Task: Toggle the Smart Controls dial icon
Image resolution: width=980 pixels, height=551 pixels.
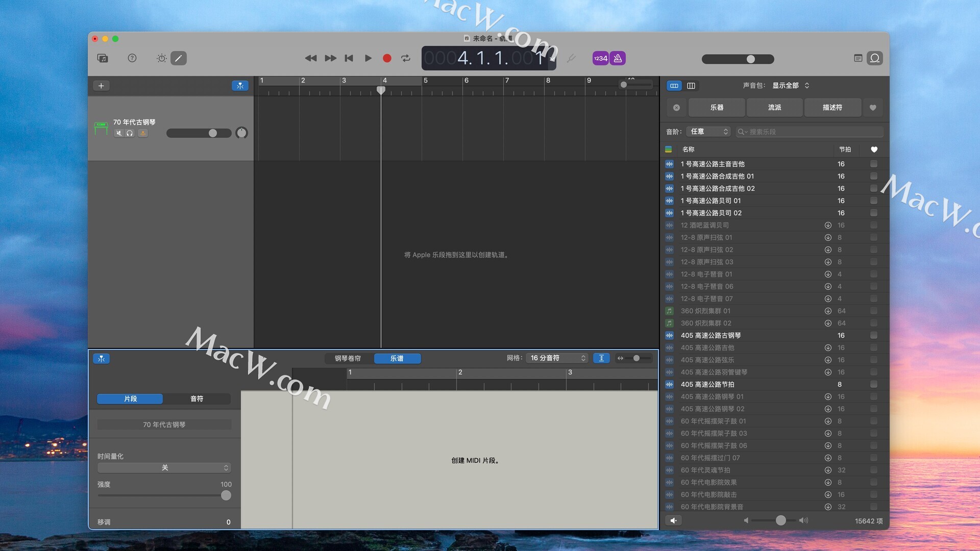Action: tap(161, 58)
